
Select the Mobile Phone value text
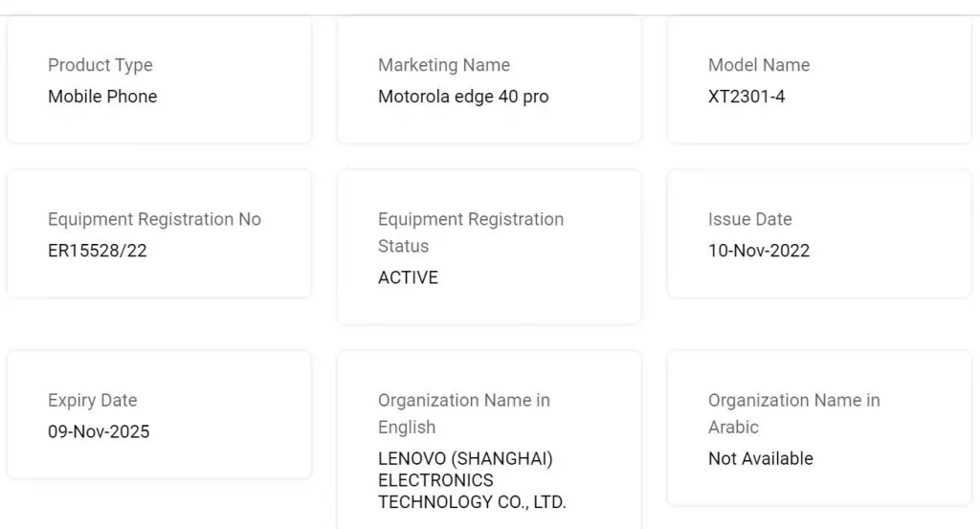pos(102,97)
